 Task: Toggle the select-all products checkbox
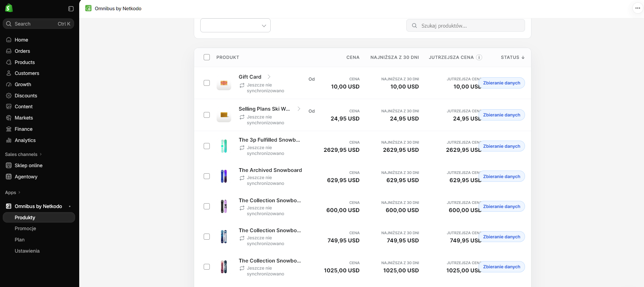pyautogui.click(x=207, y=57)
